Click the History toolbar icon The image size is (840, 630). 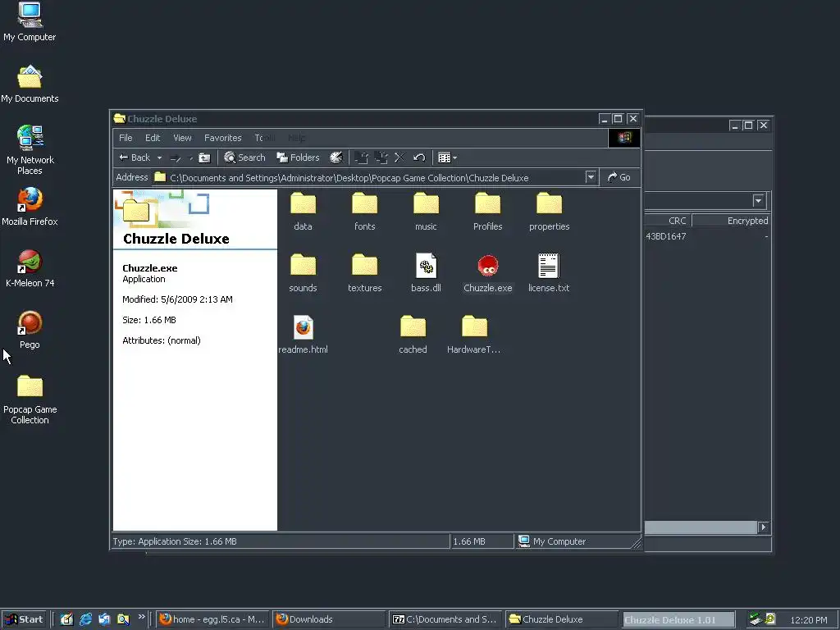pos(336,157)
